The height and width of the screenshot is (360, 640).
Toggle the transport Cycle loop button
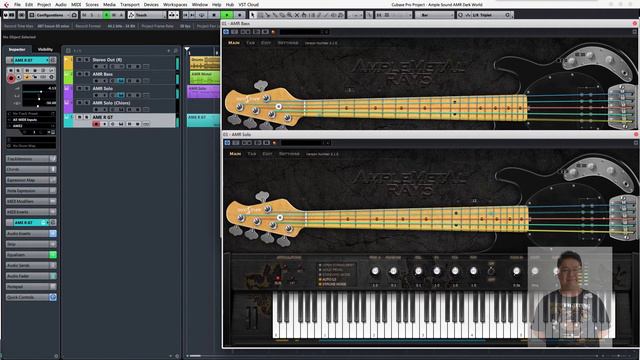pyautogui.click(x=202, y=15)
